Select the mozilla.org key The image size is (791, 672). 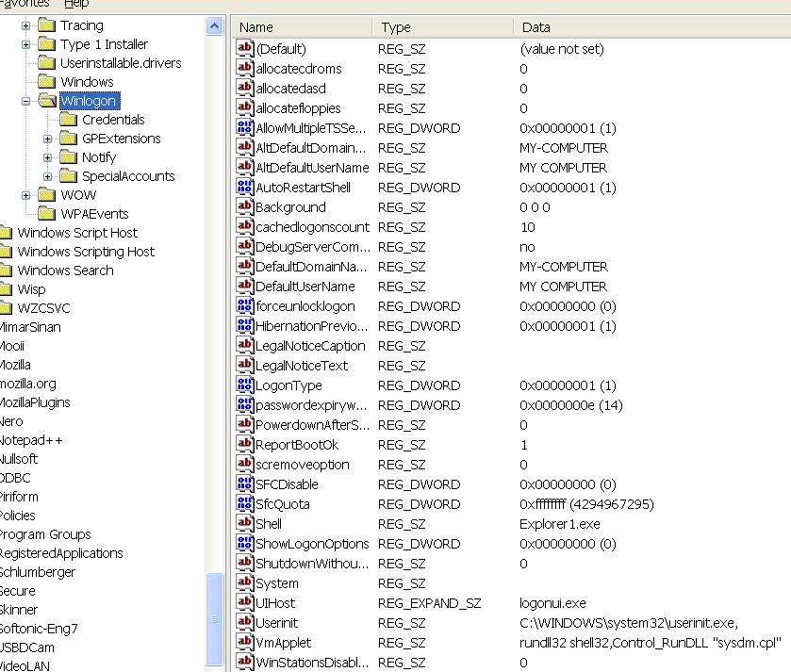(27, 384)
